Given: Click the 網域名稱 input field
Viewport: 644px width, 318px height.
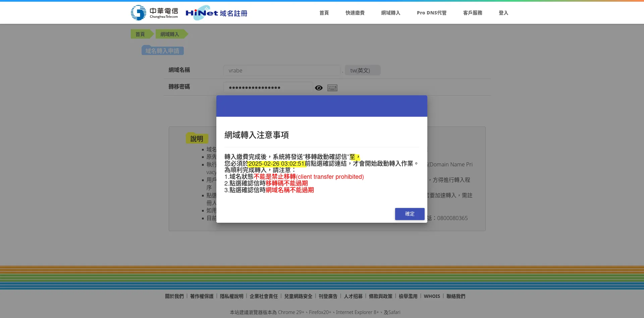Looking at the screenshot, I should 282,70.
